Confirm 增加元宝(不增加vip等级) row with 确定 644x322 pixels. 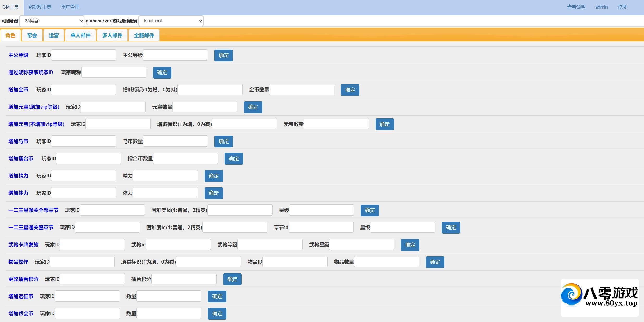(385, 124)
